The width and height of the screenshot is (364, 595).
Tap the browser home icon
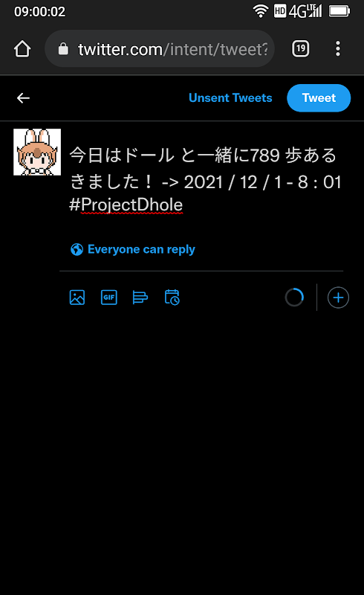click(22, 49)
